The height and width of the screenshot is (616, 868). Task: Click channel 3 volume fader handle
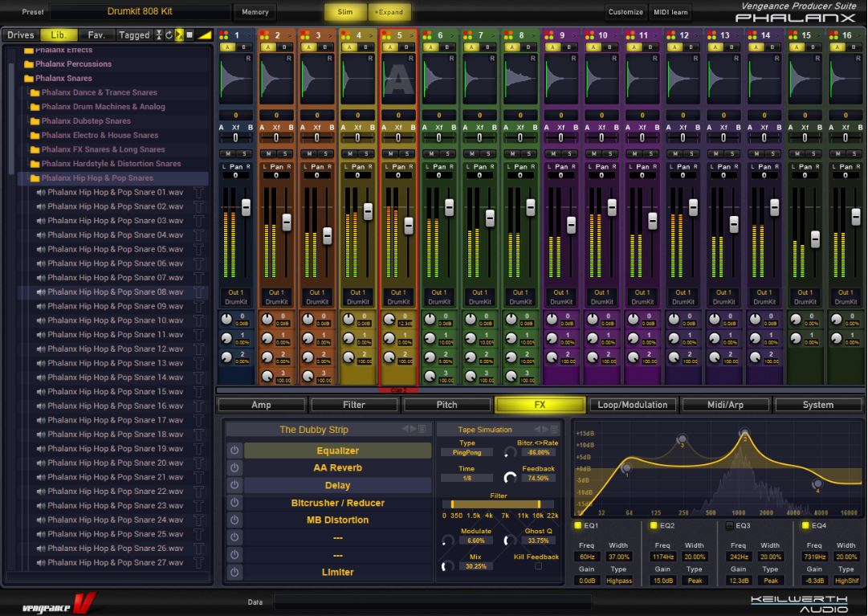click(x=328, y=236)
